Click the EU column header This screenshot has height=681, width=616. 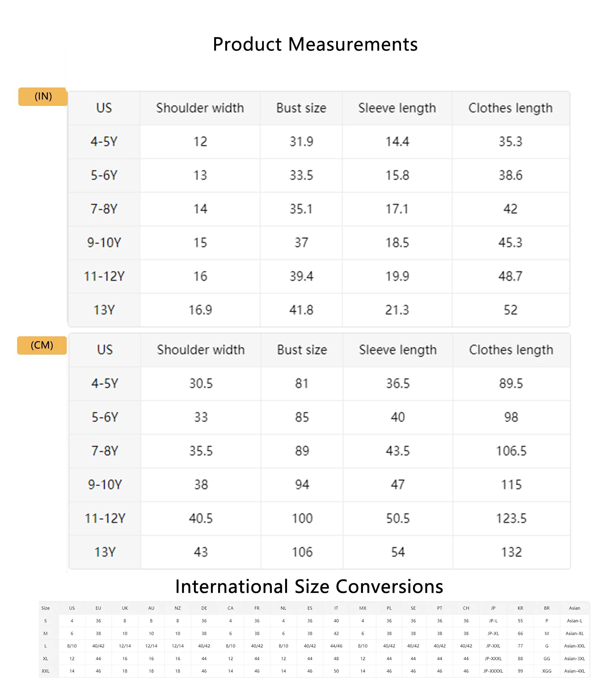pos(98,608)
